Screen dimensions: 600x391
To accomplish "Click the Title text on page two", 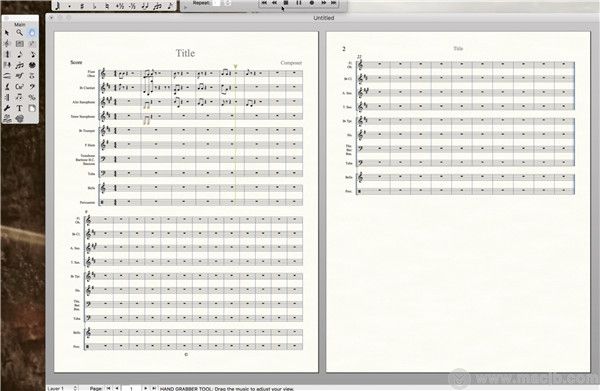I will (458, 49).
